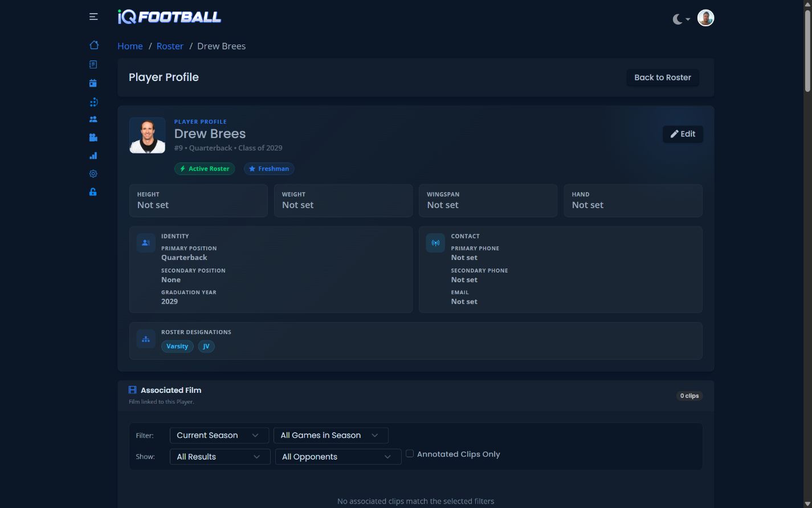Click the Hand Not set value
The width and height of the screenshot is (812, 508).
587,205
